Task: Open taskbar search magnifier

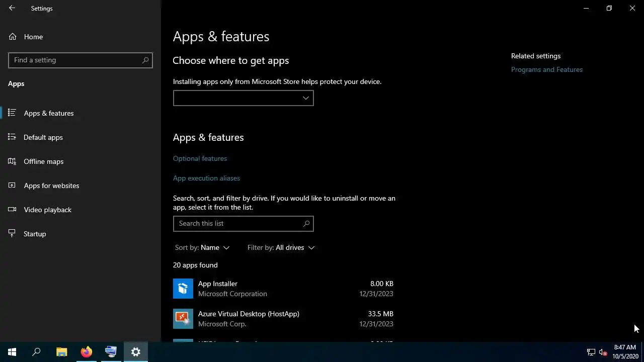Action: point(36,352)
